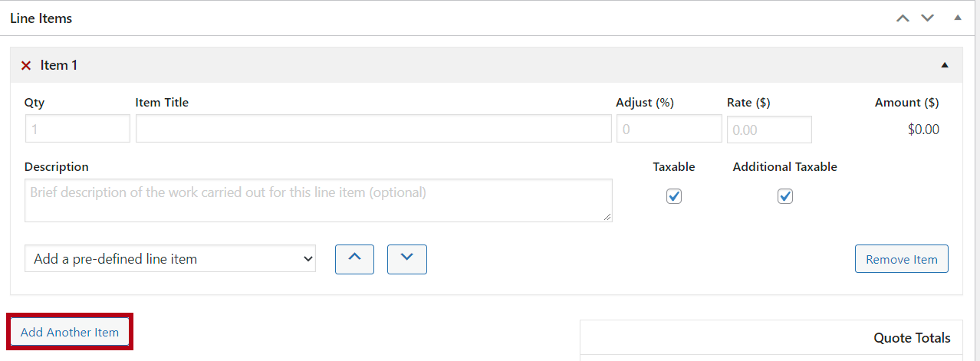Move line item down with arrow button
Screen dimensions: 980x361
tap(407, 259)
